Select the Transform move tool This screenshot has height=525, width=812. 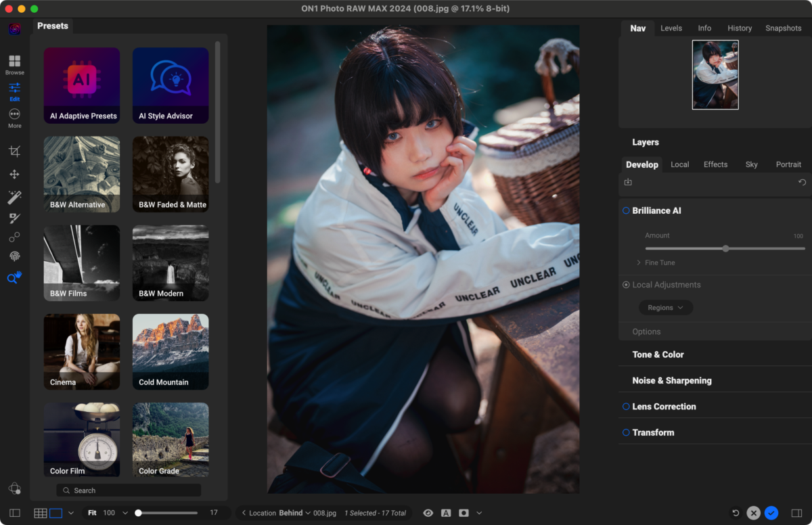(x=14, y=174)
